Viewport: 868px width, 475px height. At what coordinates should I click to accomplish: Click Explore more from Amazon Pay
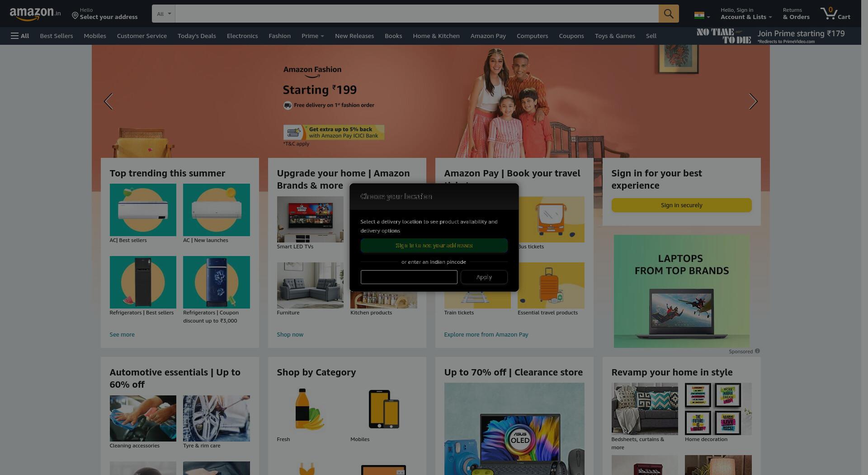(x=486, y=334)
